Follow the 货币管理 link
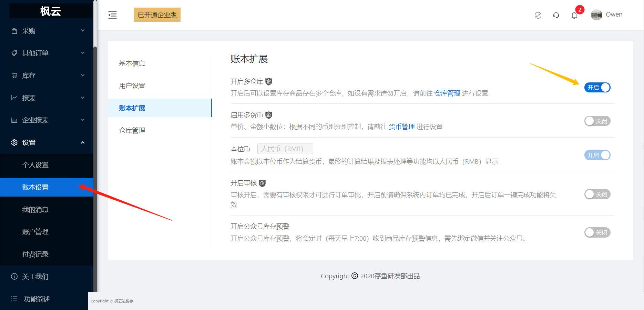Viewport: 644px width, 310px height. [x=402, y=127]
